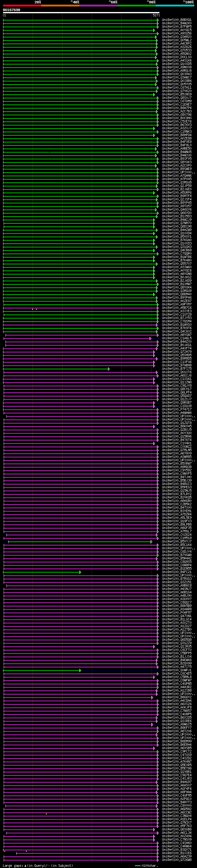Screen dimensions: 197x868
Task: Select label UniRef100_A4CRP2
Action: pos(176,43)
